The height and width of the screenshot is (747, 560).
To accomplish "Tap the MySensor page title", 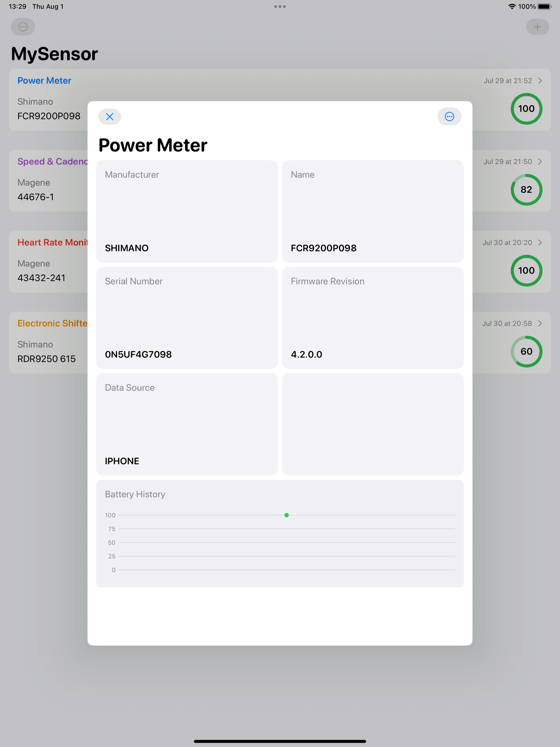I will tap(54, 54).
